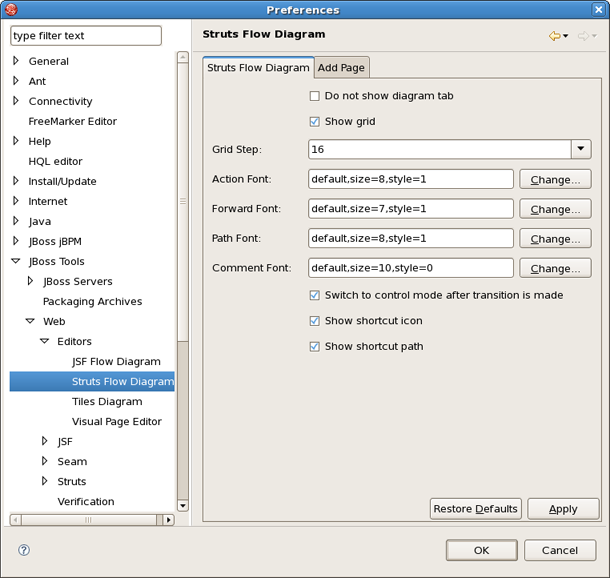Click the tree's vertical scrollbar down arrow
Screen dimensions: 610x578
(x=183, y=506)
